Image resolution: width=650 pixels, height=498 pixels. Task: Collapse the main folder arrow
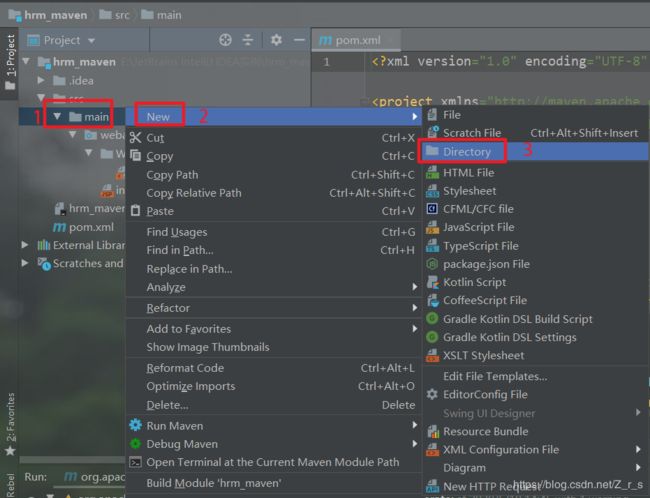click(57, 117)
